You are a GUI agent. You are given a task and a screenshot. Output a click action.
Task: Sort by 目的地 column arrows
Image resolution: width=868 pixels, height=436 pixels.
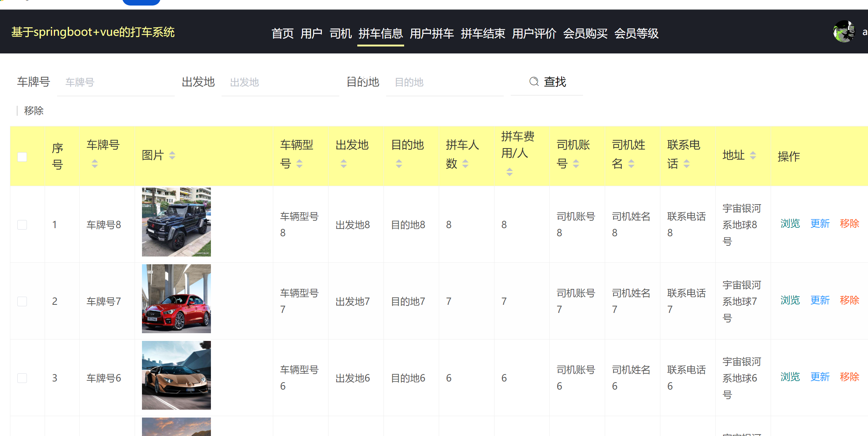click(399, 164)
